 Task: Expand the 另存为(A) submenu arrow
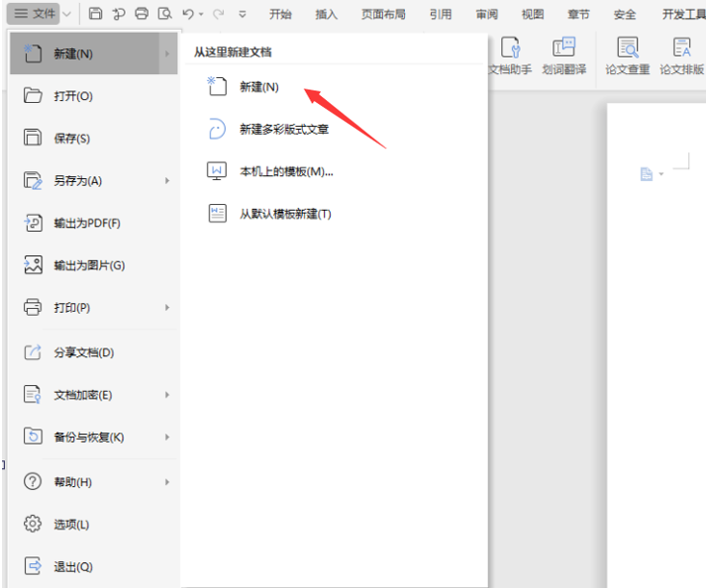point(167,180)
